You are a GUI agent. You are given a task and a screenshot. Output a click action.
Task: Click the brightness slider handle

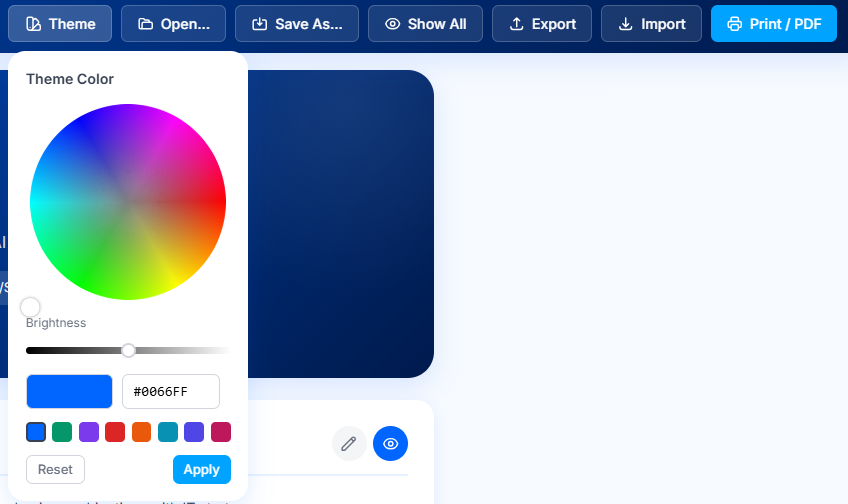(128, 350)
